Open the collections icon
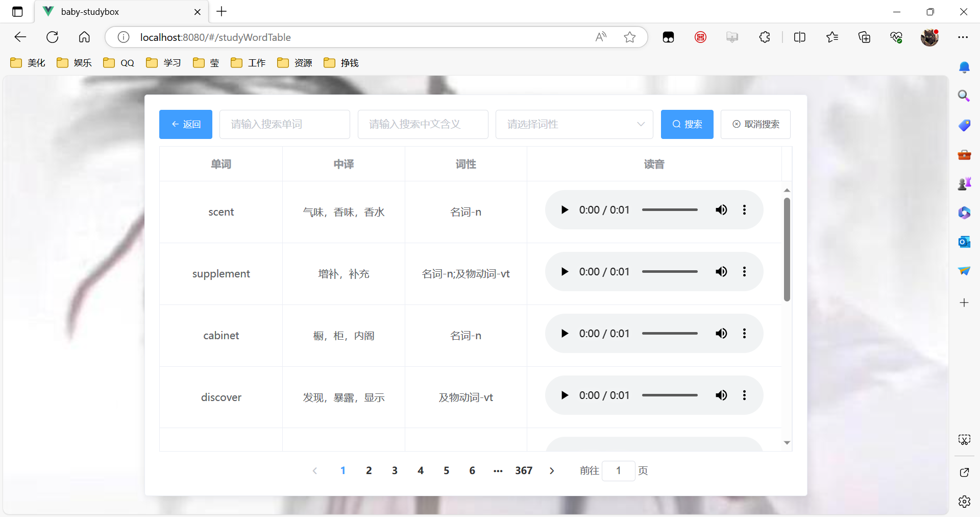Image resolution: width=980 pixels, height=517 pixels. (x=864, y=37)
